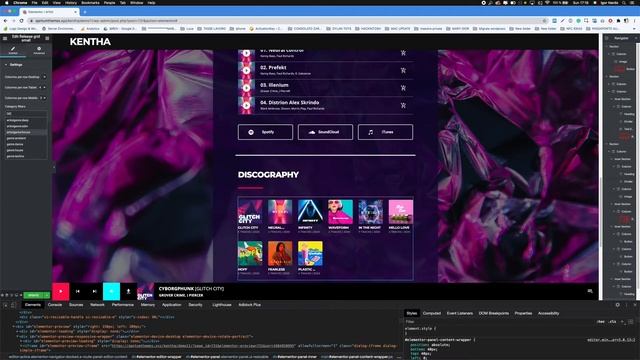Open the macOS Bookmarks menu
The image size is (640, 360).
[x=90, y=2]
